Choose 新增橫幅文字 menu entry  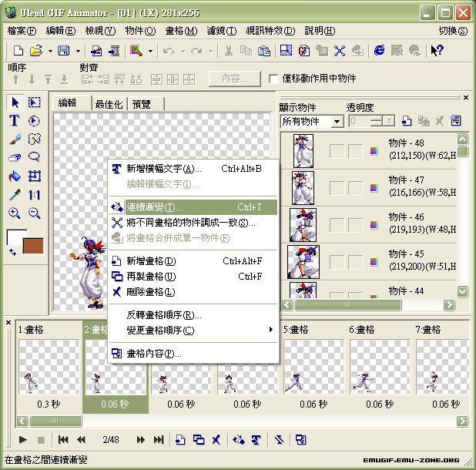pyautogui.click(x=193, y=169)
